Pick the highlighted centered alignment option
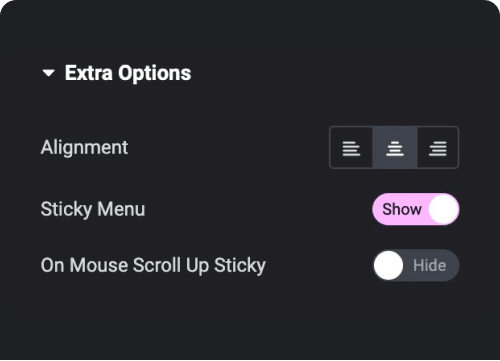The image size is (500, 361). pos(395,148)
